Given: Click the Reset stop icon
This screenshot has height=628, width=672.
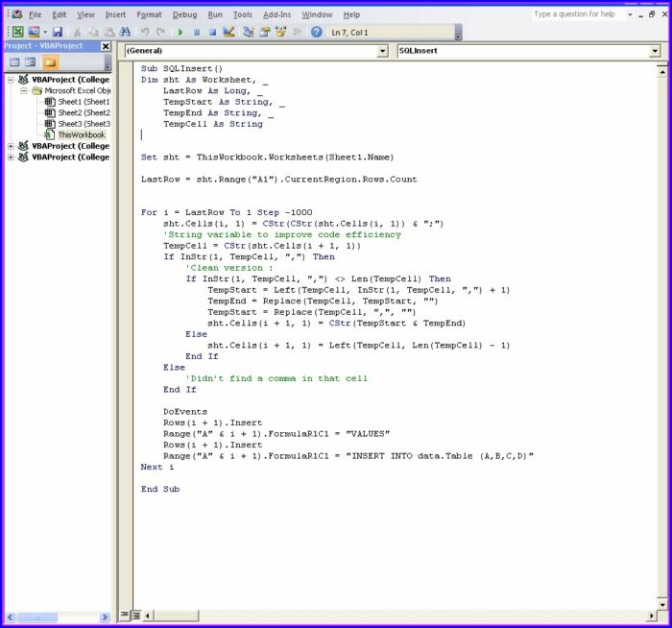Looking at the screenshot, I should pyautogui.click(x=212, y=32).
